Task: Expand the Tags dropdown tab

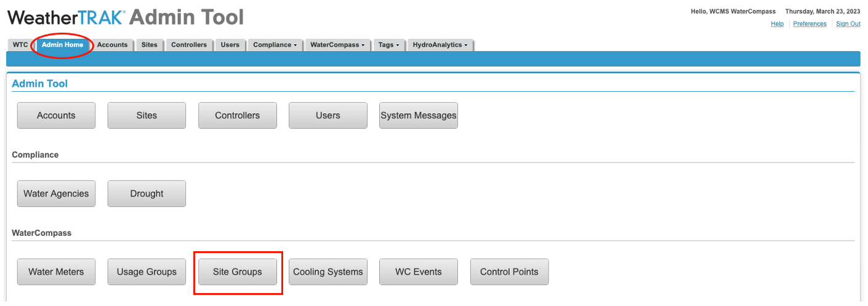Action: [389, 45]
